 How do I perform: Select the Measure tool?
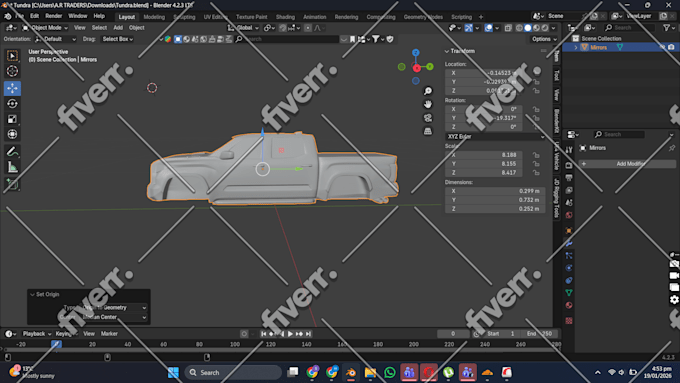point(12,167)
